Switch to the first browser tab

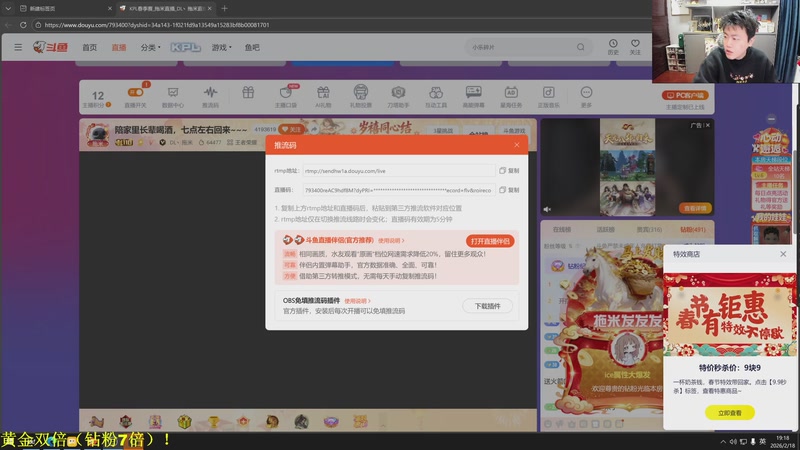click(64, 9)
